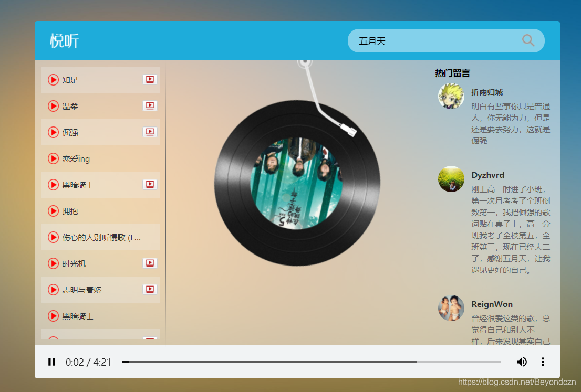581x392 pixels.
Task: Click the spinning vinyl album cover
Action: (x=297, y=183)
